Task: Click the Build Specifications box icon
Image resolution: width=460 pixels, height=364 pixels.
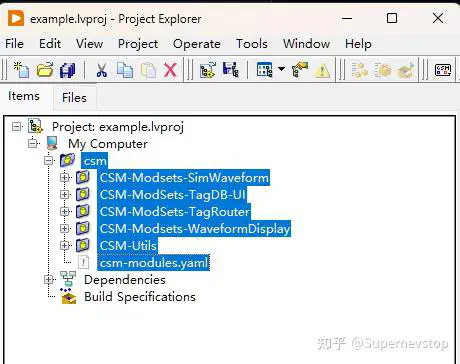Action: click(68, 296)
